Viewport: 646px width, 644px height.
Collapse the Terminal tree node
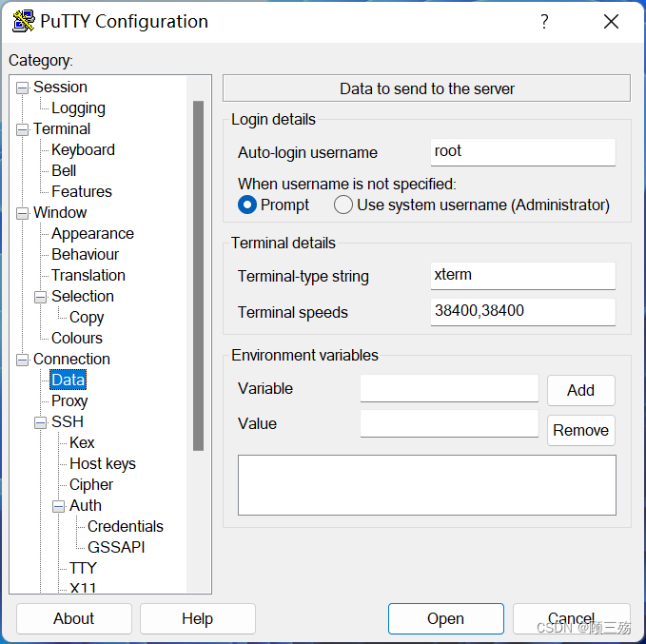pos(22,129)
